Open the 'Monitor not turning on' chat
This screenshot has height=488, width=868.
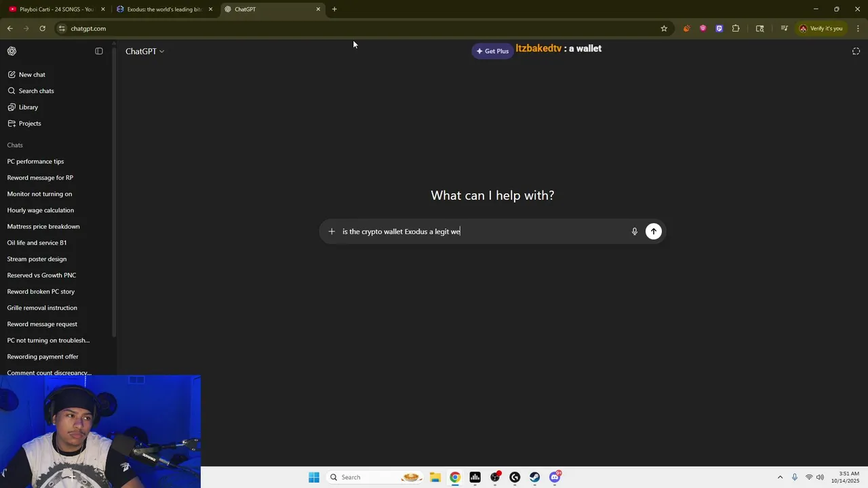tap(39, 194)
